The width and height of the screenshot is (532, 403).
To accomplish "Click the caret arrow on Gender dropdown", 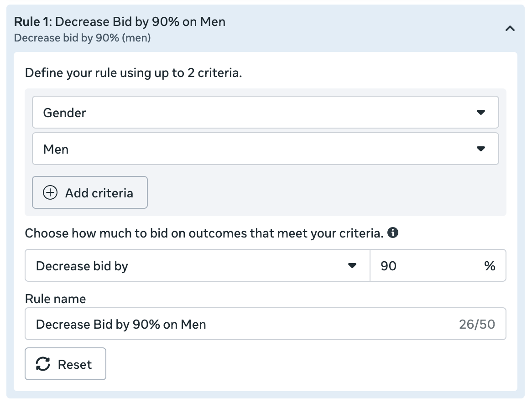I will tap(480, 112).
